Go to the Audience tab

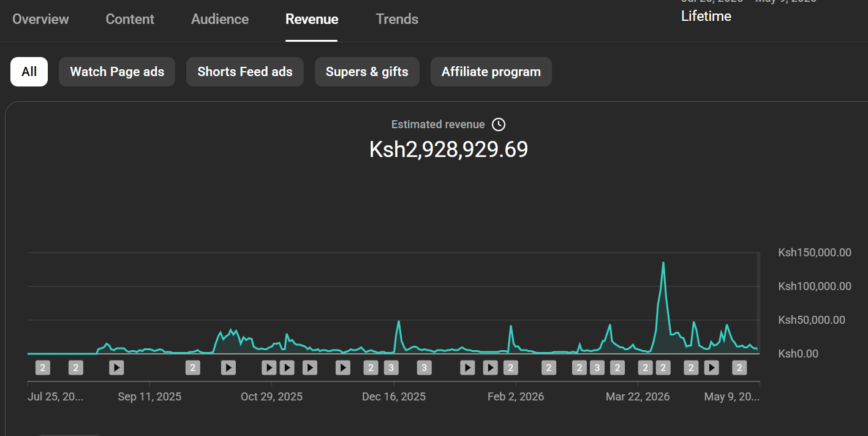[x=220, y=19]
